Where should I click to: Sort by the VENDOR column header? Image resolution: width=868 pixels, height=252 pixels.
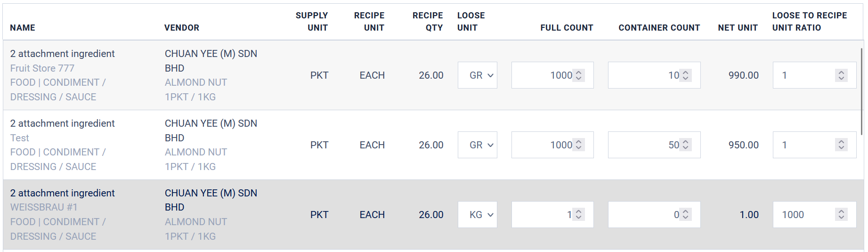(182, 28)
